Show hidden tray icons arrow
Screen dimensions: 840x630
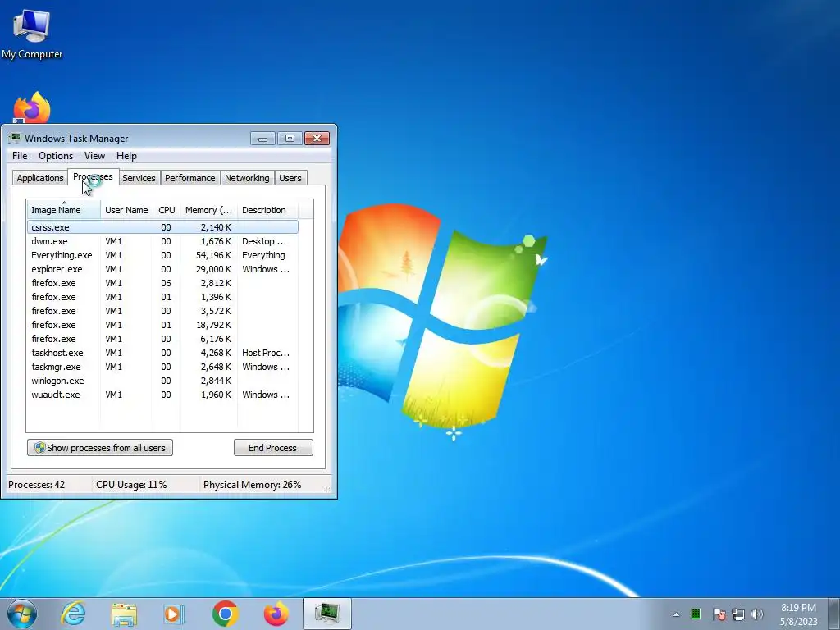676,614
